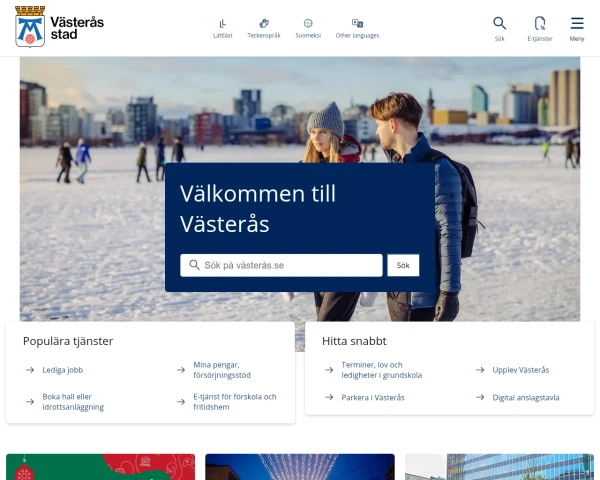Open the E-tjänster icon
The image size is (600, 480).
pyautogui.click(x=540, y=29)
